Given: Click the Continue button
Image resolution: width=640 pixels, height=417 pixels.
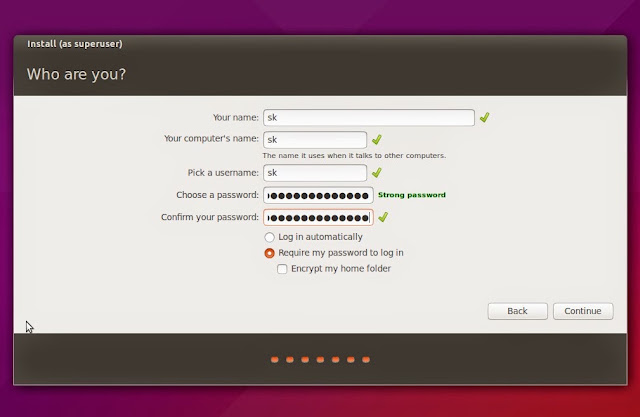Looking at the screenshot, I should pos(583,311).
